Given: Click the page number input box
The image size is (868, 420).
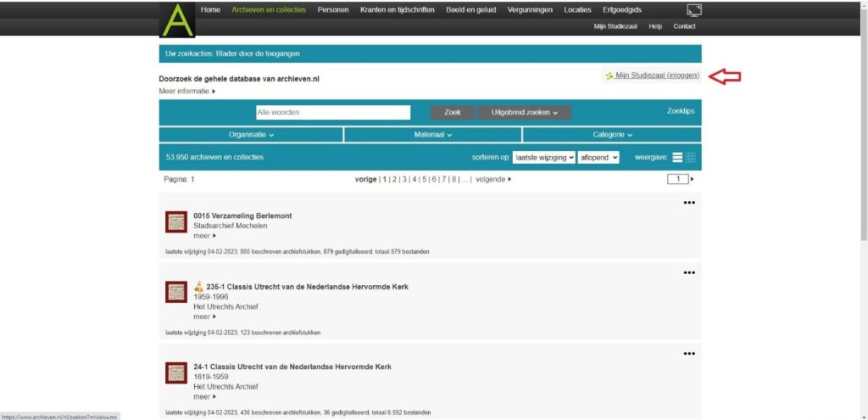Looking at the screenshot, I should [677, 180].
